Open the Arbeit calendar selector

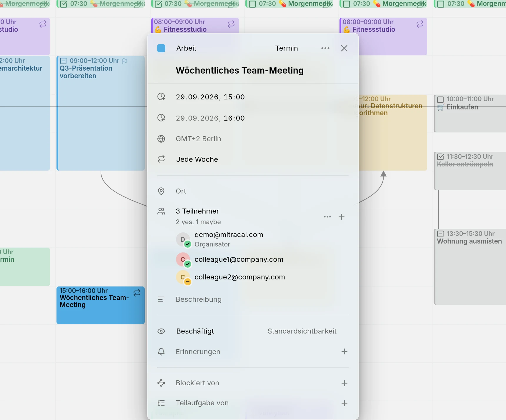pyautogui.click(x=186, y=48)
